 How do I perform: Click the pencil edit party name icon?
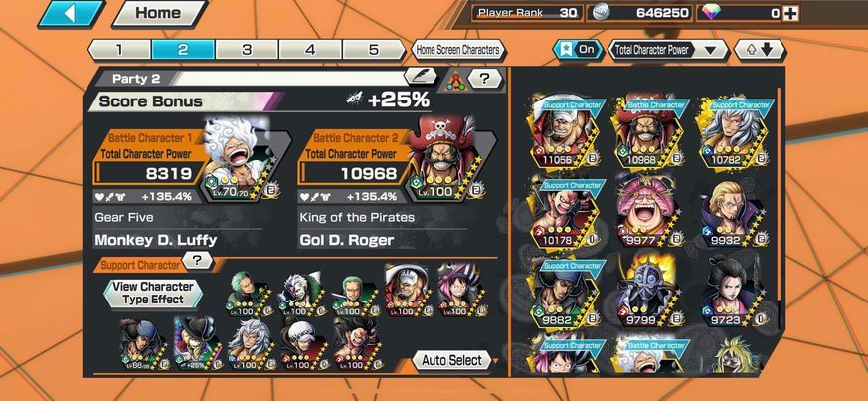coord(421,76)
